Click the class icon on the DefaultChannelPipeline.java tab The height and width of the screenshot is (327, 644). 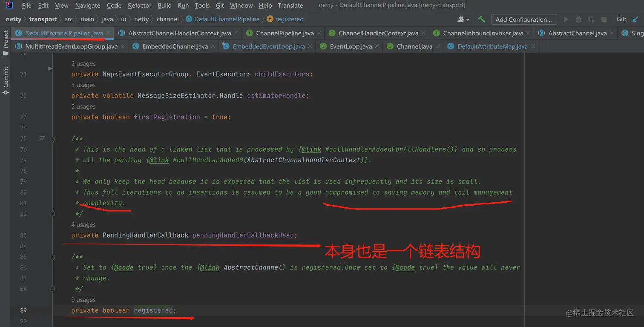coord(19,33)
